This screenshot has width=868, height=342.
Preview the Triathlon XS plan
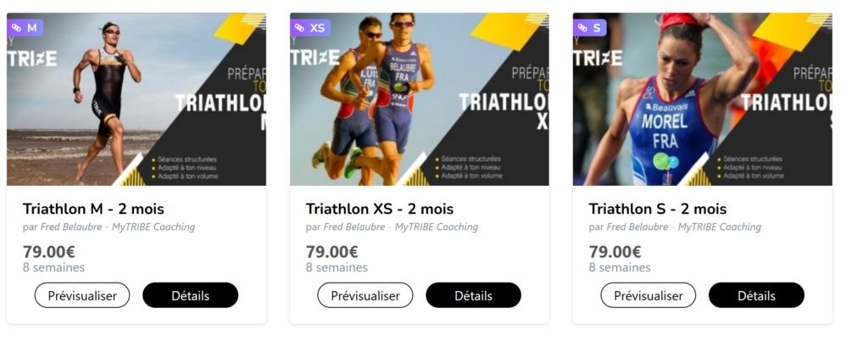click(x=365, y=295)
